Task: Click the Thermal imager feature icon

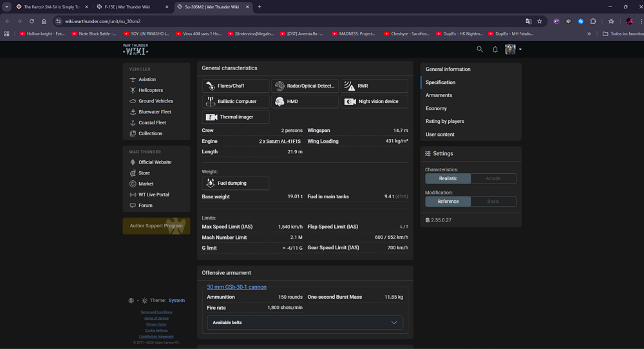Action: (211, 117)
